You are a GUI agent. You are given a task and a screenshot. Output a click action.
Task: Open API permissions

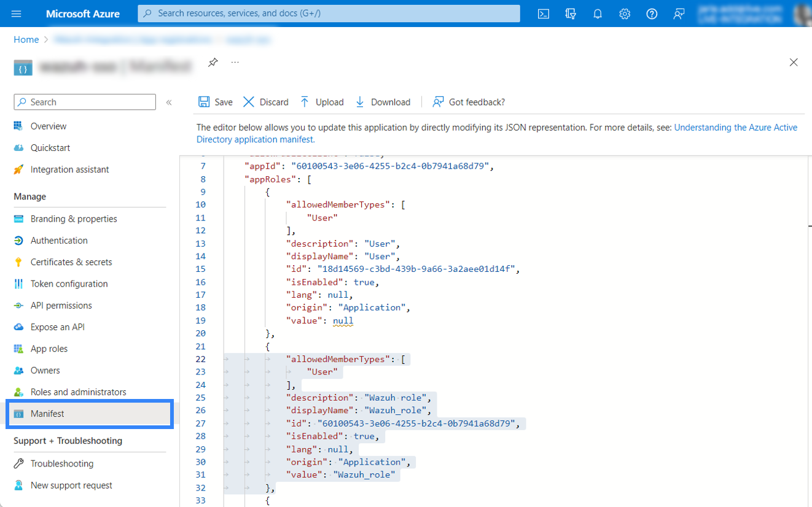[x=61, y=305]
